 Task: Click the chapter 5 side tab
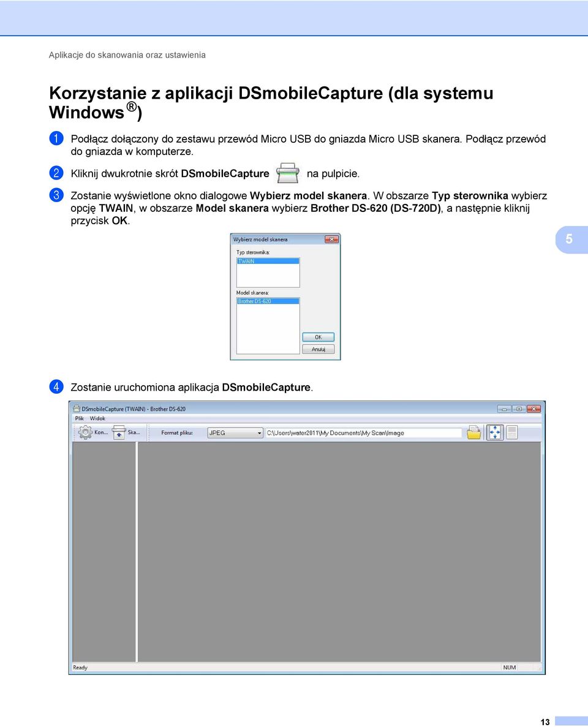tap(571, 239)
